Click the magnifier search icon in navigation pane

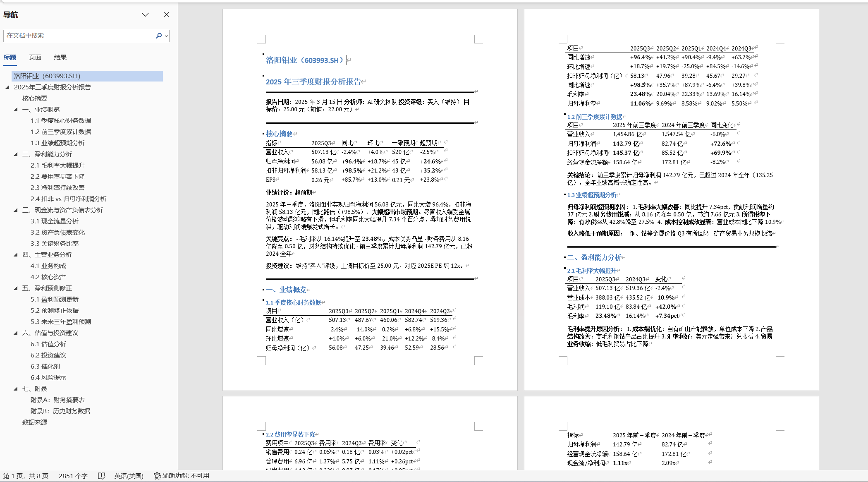point(158,36)
